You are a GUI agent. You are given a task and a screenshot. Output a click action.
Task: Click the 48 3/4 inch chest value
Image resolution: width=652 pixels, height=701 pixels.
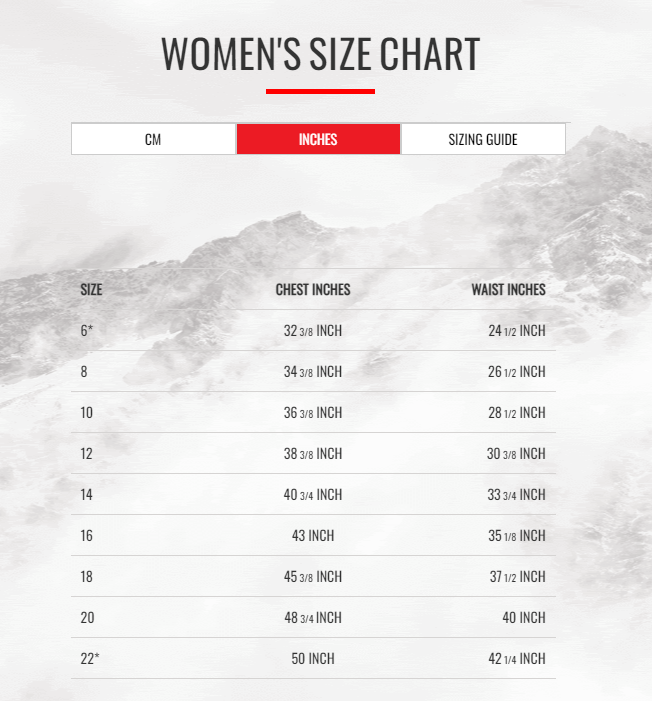(313, 618)
